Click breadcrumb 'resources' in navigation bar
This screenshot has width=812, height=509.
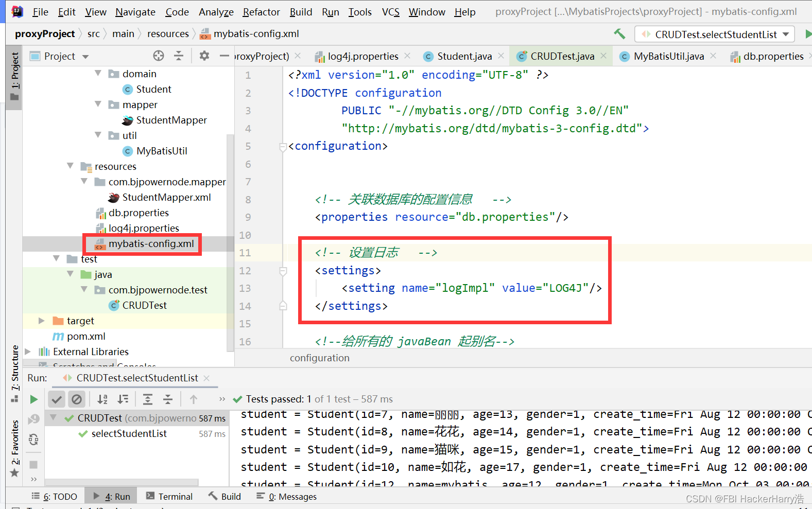click(x=168, y=34)
